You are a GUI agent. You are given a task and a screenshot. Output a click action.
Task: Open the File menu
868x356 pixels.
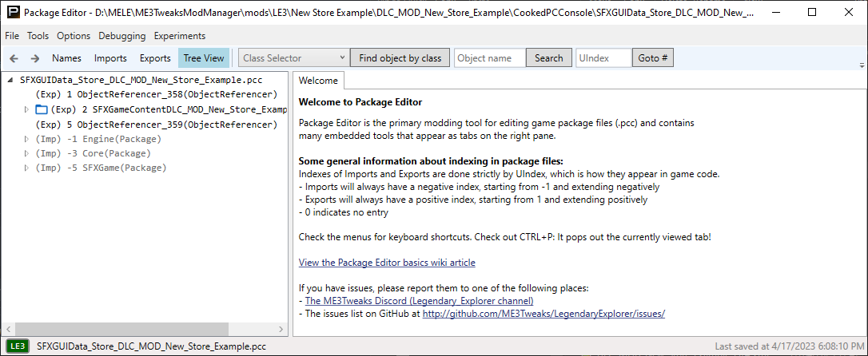click(12, 36)
